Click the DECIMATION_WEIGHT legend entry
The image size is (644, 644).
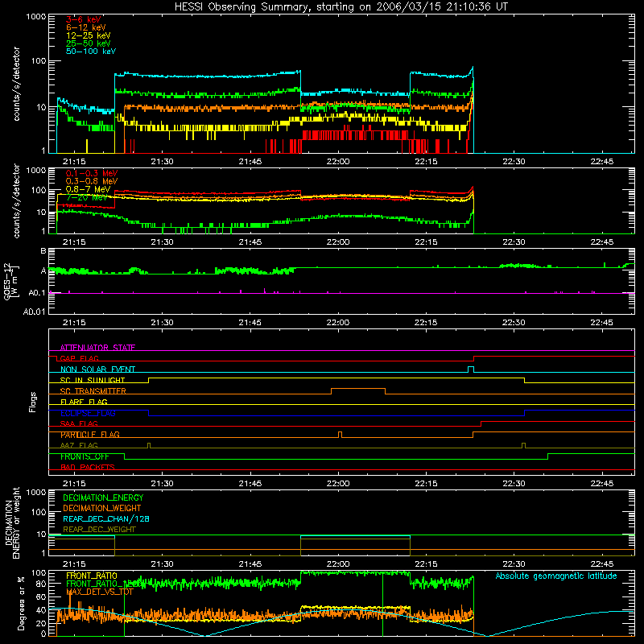(102, 508)
